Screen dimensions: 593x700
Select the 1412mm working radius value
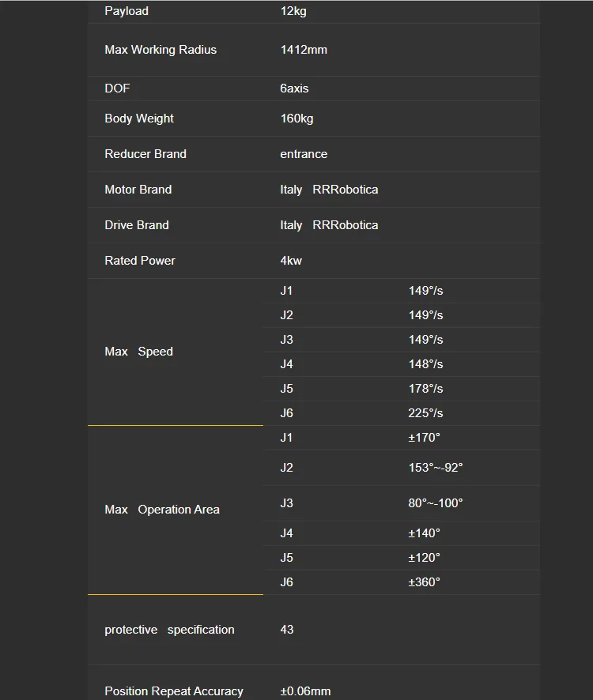(x=304, y=50)
